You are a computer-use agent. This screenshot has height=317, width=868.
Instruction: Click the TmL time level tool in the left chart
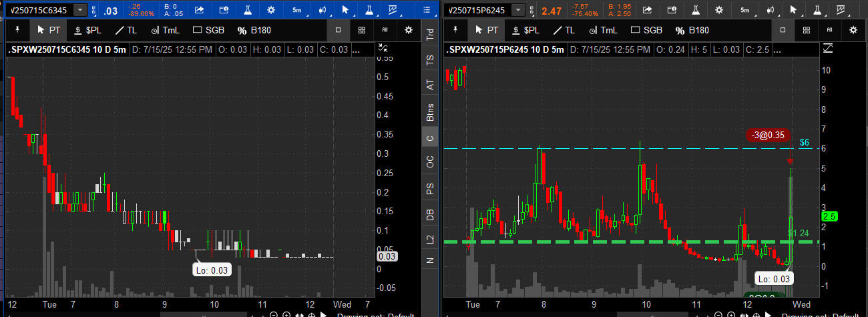pyautogui.click(x=164, y=30)
